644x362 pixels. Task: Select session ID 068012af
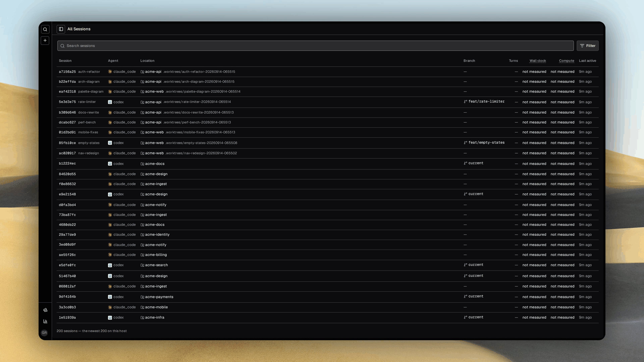click(67, 287)
